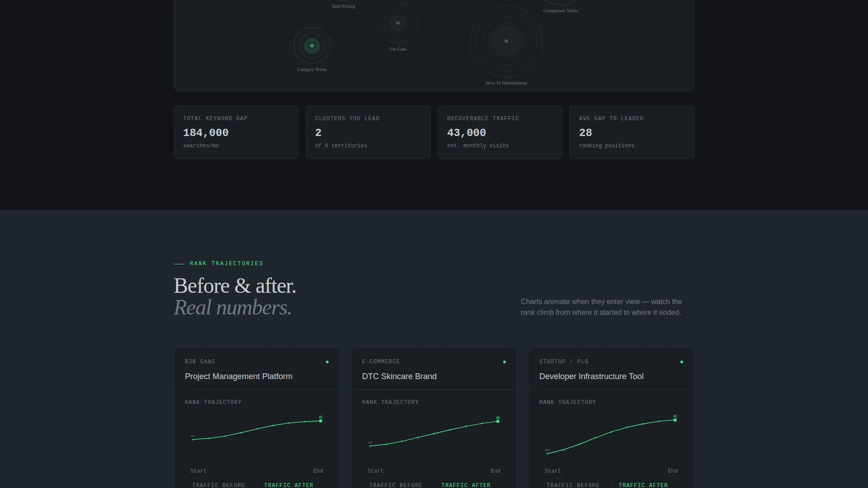
Task: Click the 184,000 searches value
Action: (x=206, y=133)
